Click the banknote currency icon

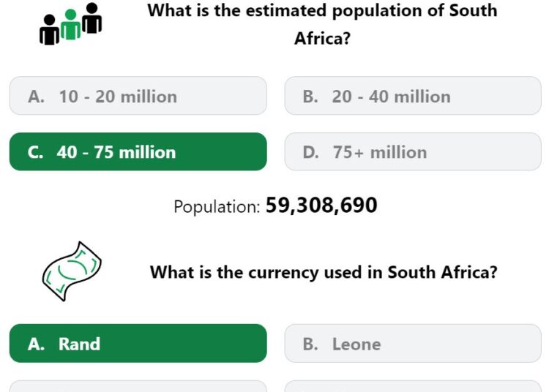72,271
